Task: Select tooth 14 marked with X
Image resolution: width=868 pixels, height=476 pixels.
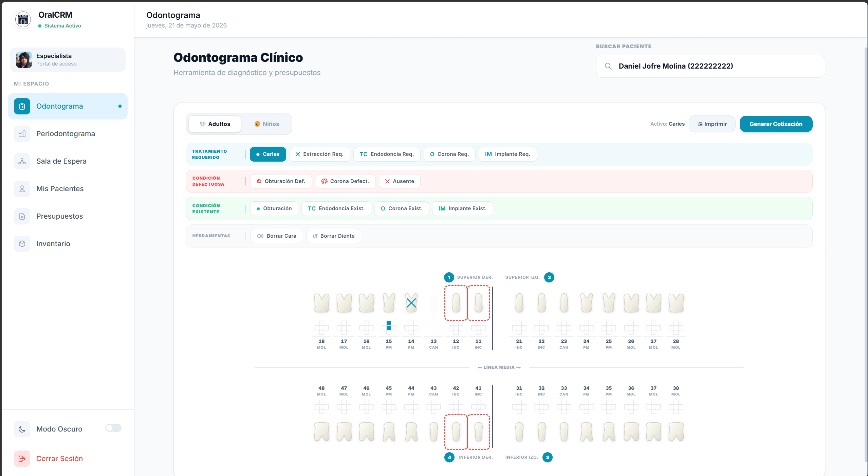Action: pos(411,303)
